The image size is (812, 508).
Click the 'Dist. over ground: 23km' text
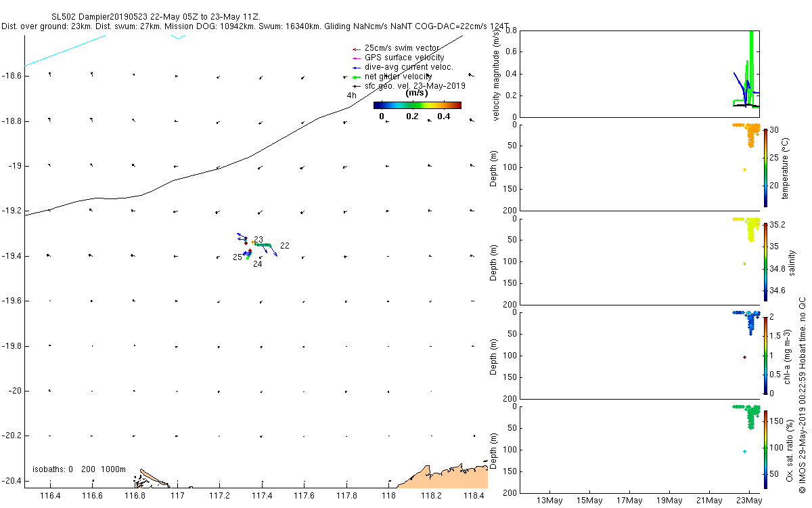point(48,26)
